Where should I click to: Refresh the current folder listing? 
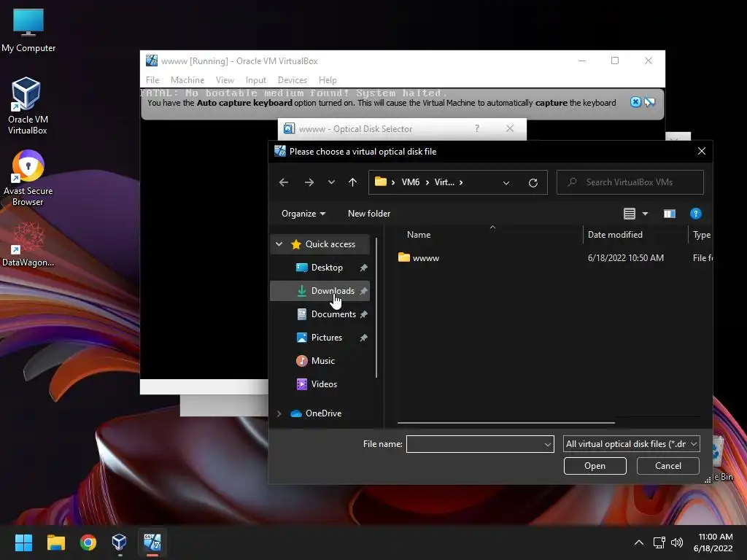click(x=533, y=182)
